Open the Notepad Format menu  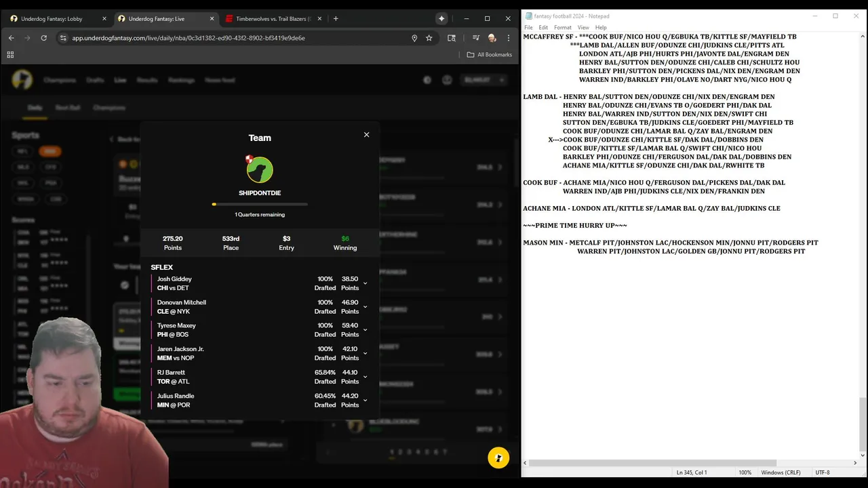tap(562, 28)
